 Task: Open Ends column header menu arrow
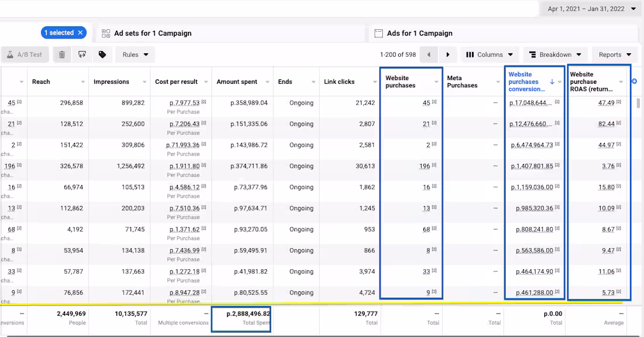[313, 82]
